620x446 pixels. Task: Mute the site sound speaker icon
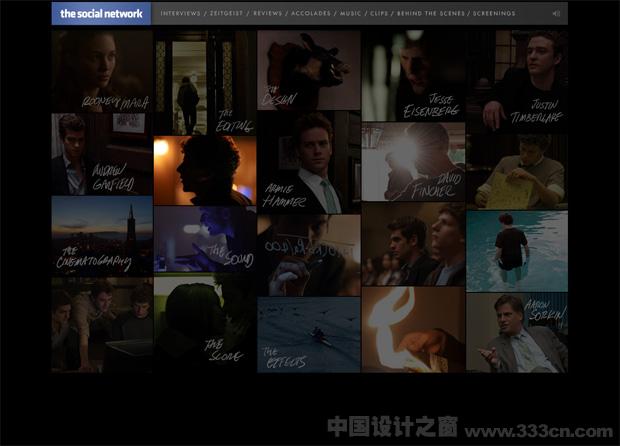556,13
